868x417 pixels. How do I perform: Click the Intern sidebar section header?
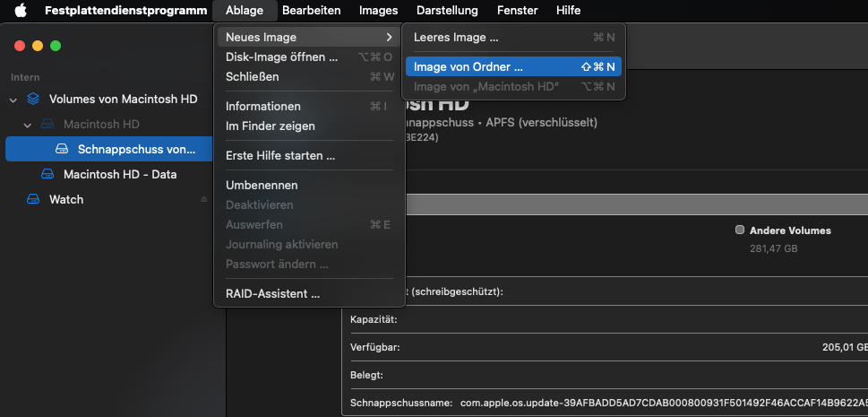(25, 78)
